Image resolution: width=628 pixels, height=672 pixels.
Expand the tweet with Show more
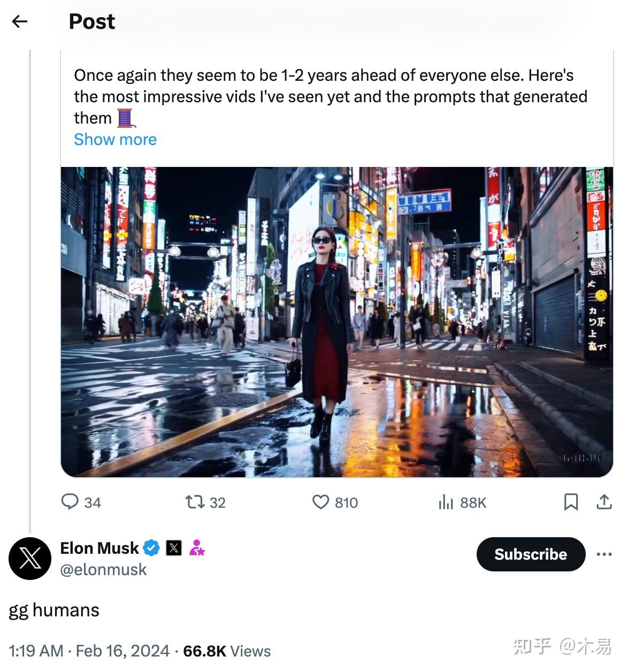114,139
